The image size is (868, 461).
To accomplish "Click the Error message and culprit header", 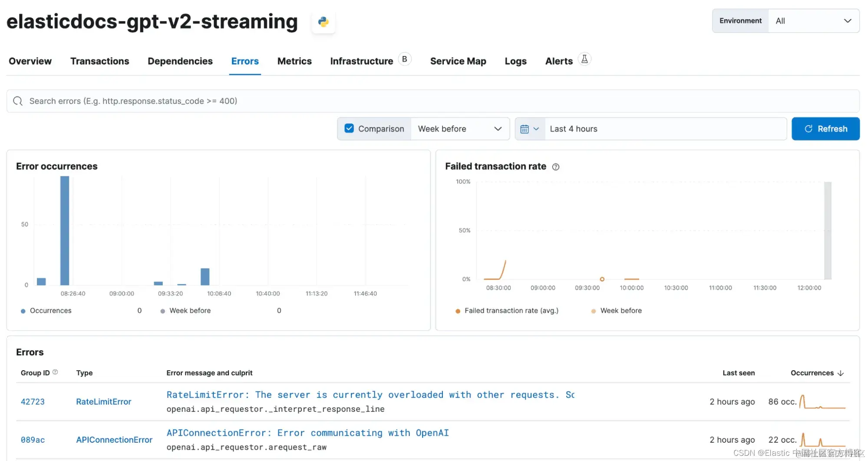I will tap(209, 373).
